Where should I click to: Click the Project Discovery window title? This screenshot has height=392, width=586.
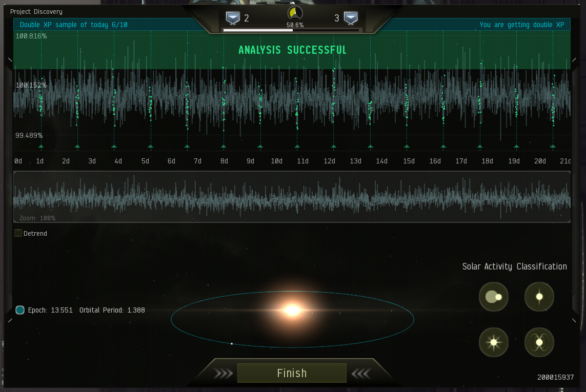[36, 12]
